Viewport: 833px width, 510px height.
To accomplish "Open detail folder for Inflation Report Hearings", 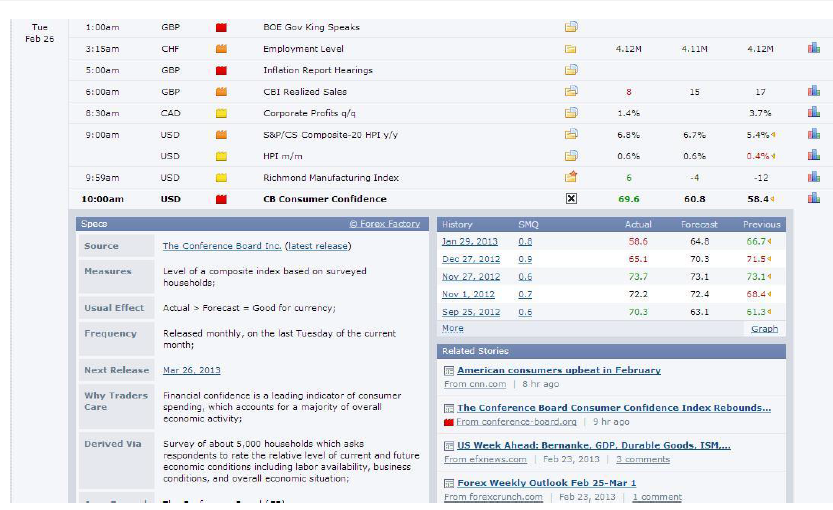I will (x=571, y=70).
